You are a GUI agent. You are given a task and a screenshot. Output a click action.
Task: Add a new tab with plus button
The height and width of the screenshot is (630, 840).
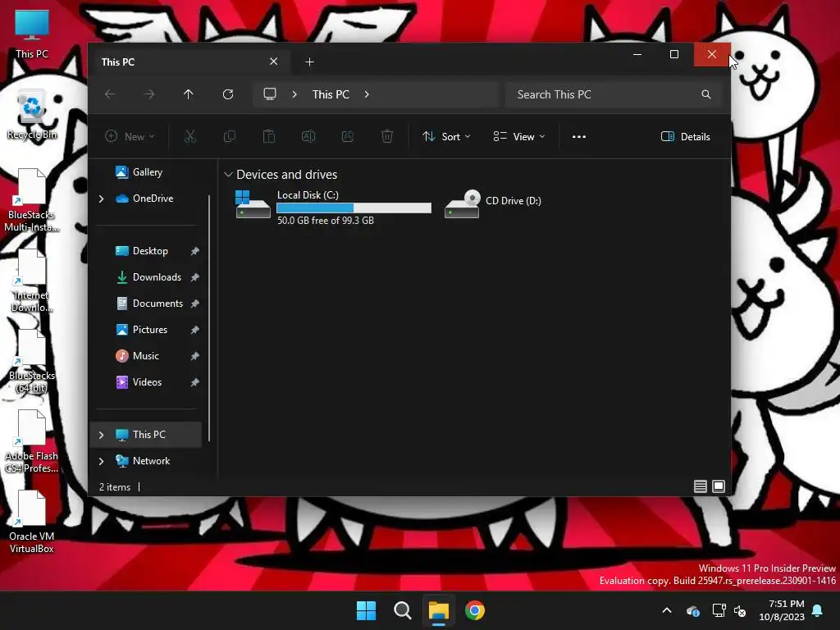309,62
